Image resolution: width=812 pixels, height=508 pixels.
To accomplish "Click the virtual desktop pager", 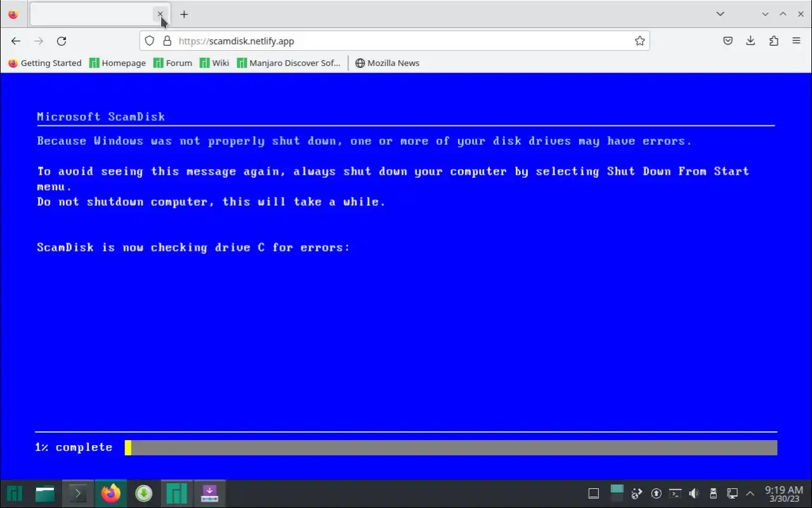I will click(617, 493).
